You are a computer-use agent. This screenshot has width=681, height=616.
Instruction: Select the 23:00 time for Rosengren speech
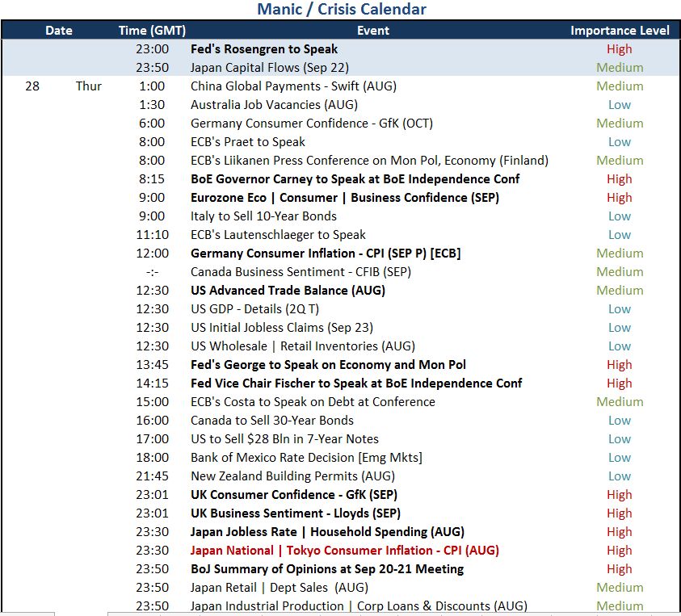(152, 49)
